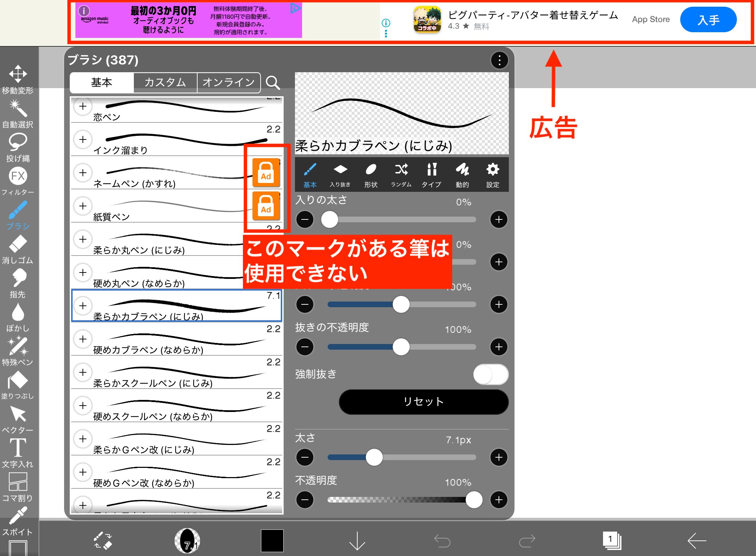Click the brush search magnifier icon
Screen dimensions: 756x556
273,82
